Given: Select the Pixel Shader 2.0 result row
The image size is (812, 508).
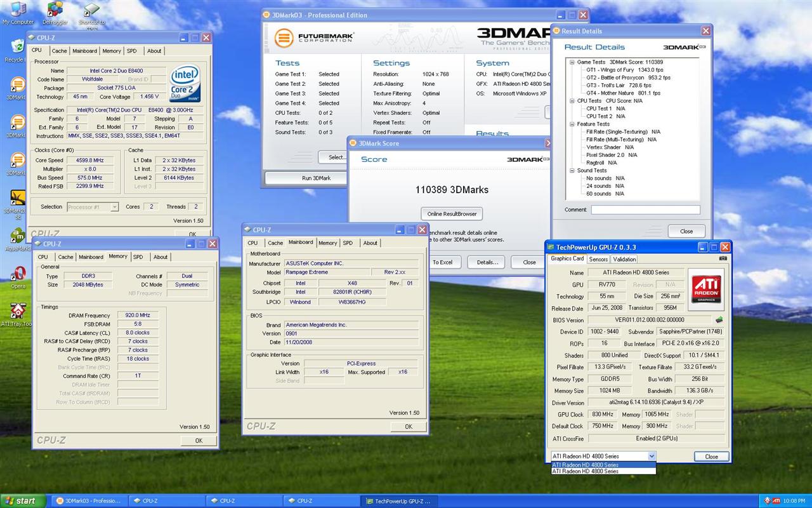Looking at the screenshot, I should pos(612,155).
